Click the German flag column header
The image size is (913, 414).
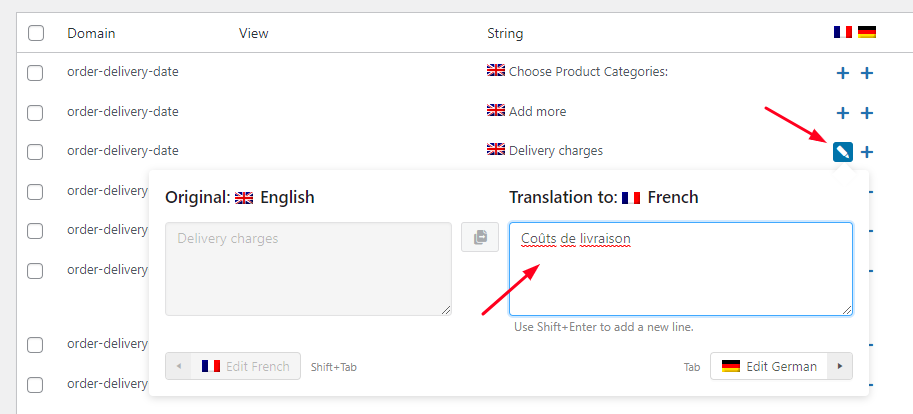pyautogui.click(x=867, y=32)
